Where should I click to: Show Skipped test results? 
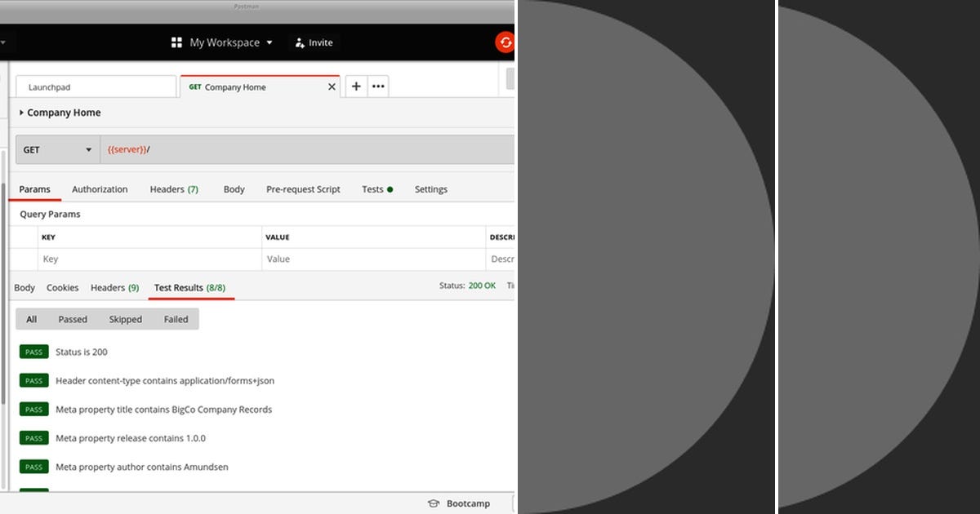[125, 319]
